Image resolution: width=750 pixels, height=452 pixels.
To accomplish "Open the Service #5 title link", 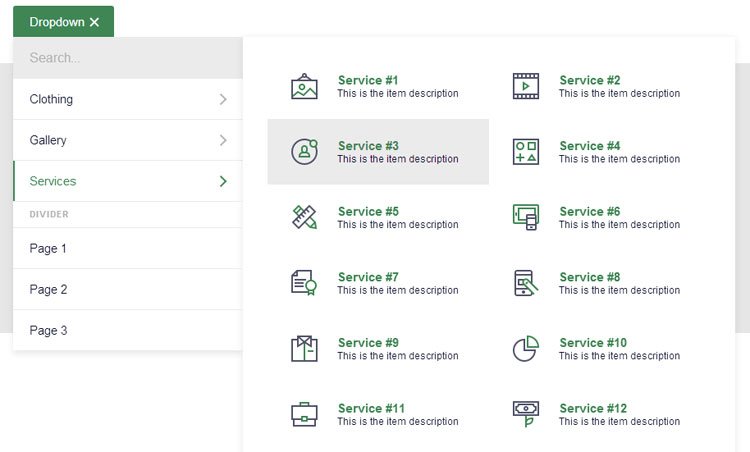I will [x=368, y=211].
